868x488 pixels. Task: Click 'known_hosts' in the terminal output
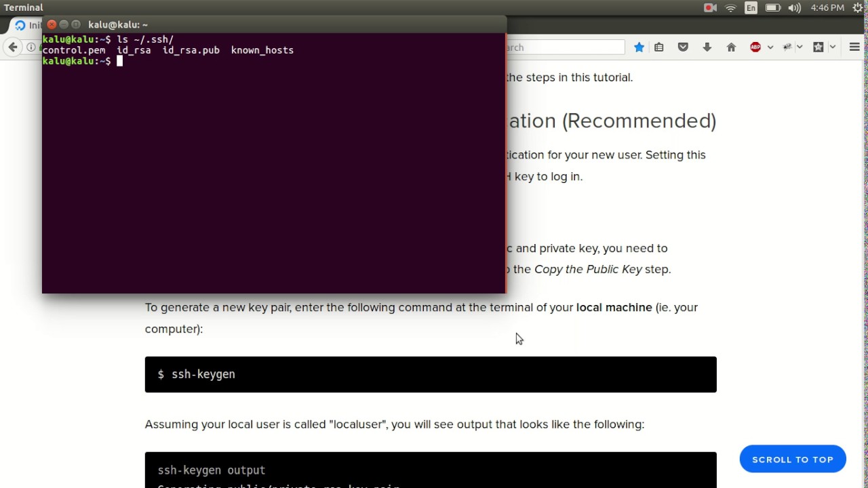pyautogui.click(x=262, y=50)
